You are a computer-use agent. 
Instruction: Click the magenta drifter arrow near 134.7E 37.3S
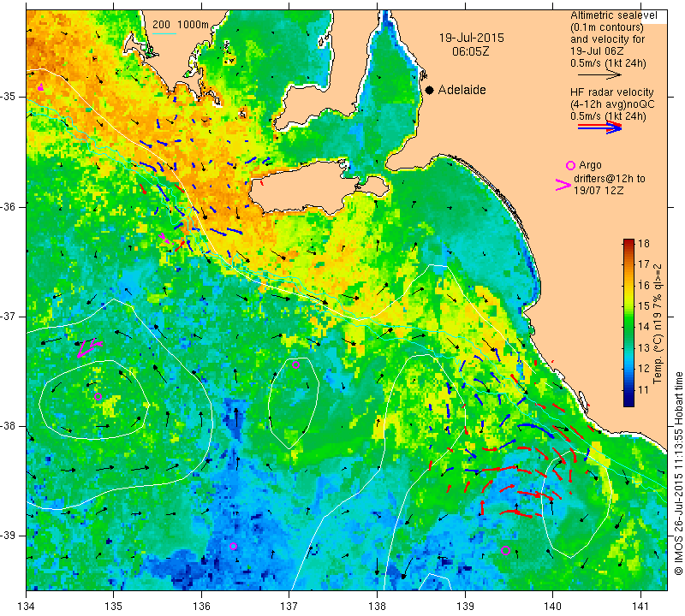click(x=89, y=348)
